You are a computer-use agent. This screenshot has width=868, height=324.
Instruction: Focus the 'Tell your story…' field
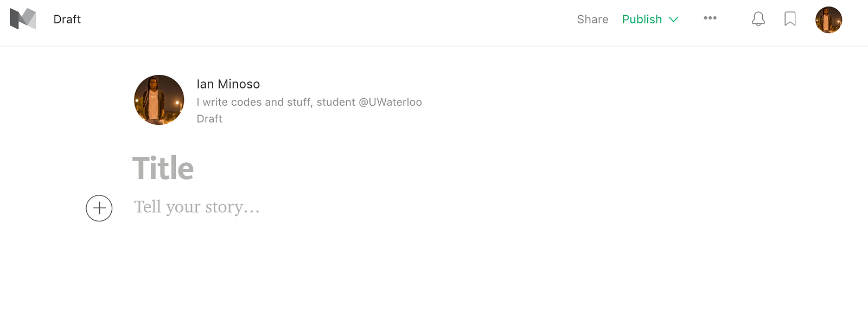click(197, 207)
